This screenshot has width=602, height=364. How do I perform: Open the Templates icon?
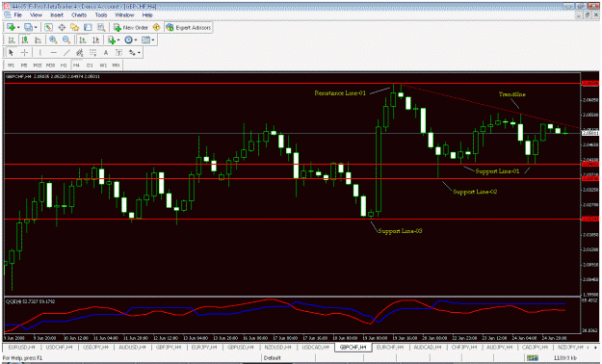[145, 39]
